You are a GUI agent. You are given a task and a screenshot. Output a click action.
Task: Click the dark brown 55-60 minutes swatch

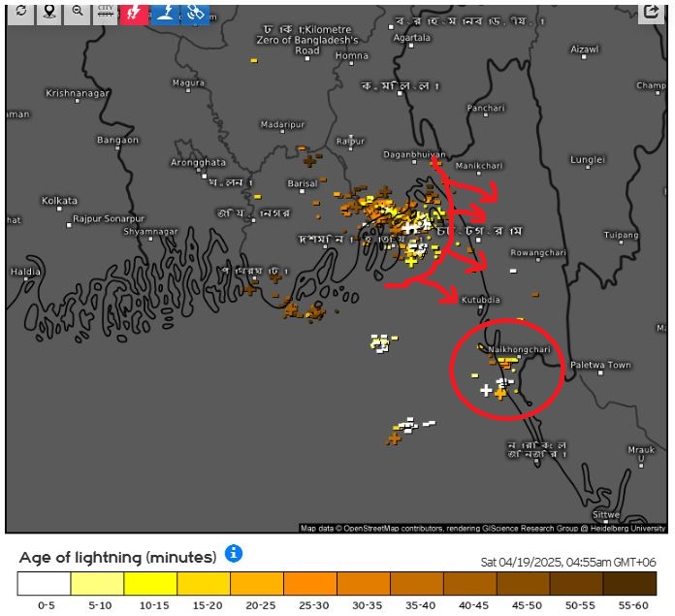click(x=629, y=583)
